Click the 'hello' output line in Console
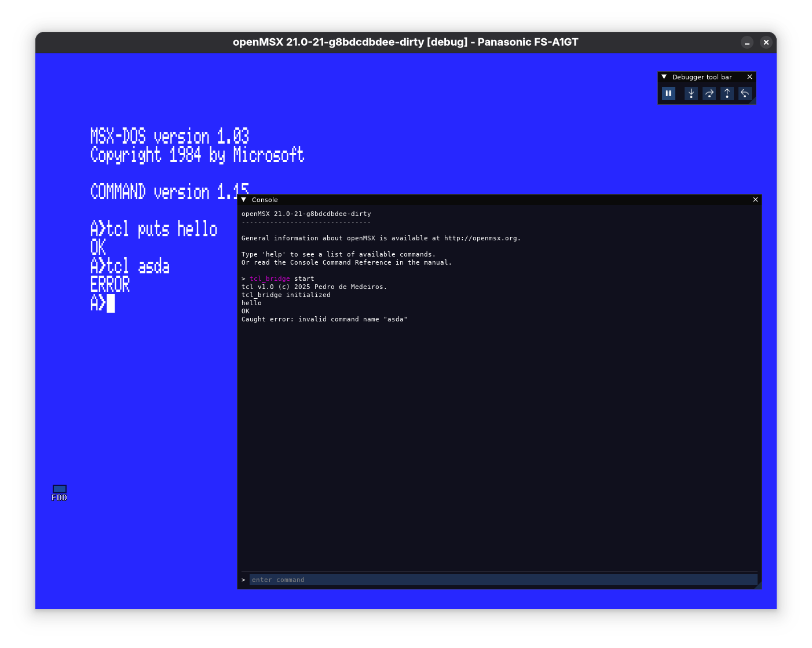This screenshot has height=648, width=812. point(251,303)
